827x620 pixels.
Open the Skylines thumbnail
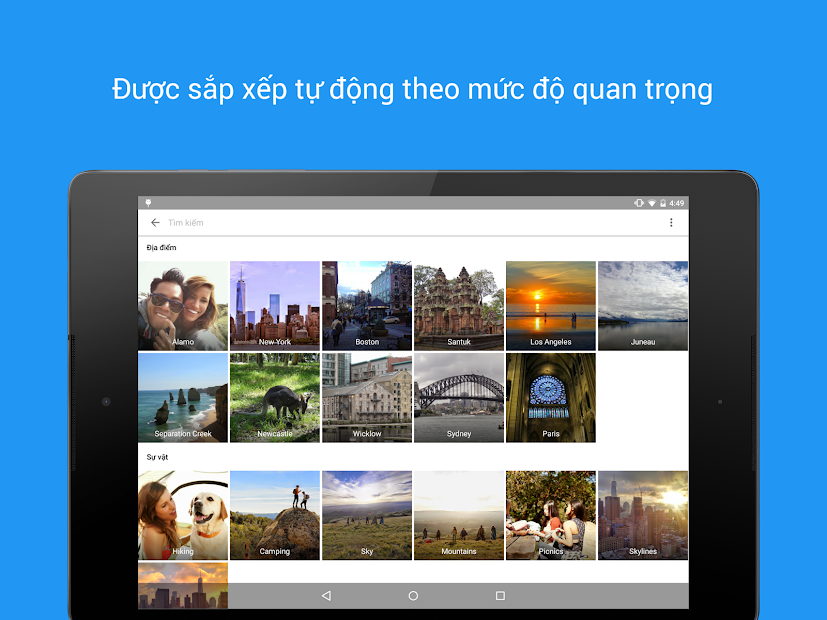tap(642, 515)
